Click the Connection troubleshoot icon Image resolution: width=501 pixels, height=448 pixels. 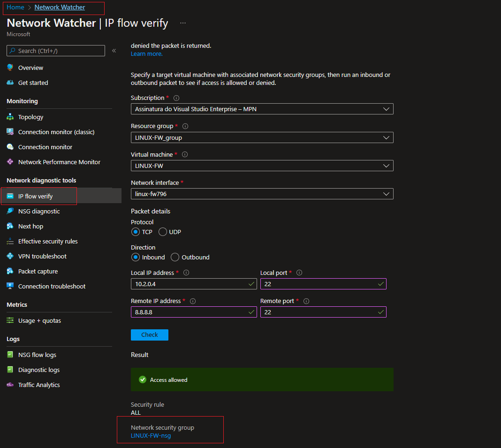[x=10, y=286]
